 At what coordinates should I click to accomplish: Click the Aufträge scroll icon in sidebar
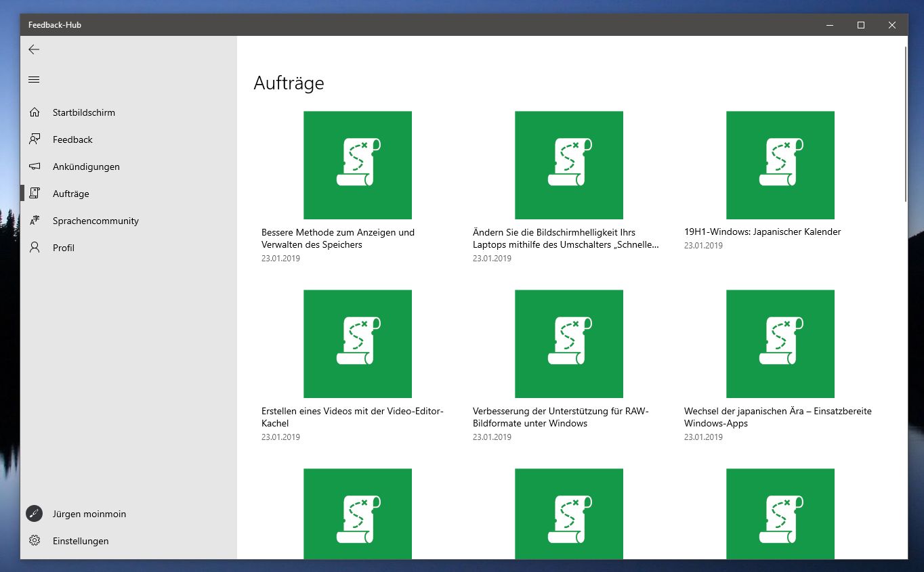[35, 194]
